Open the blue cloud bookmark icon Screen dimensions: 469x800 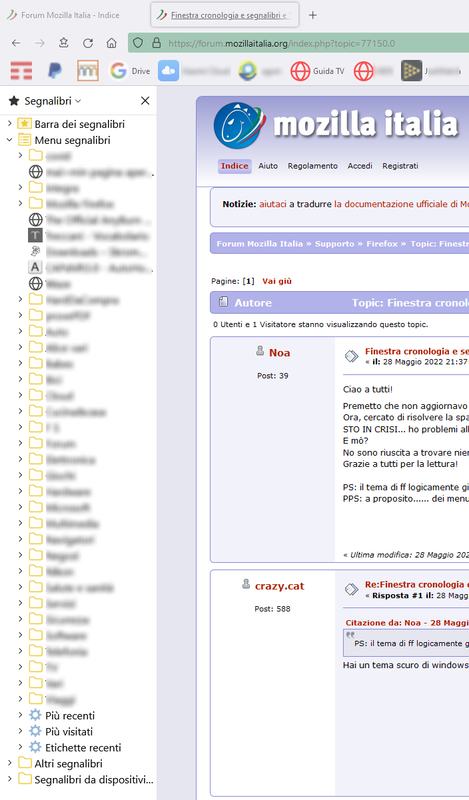click(168, 71)
